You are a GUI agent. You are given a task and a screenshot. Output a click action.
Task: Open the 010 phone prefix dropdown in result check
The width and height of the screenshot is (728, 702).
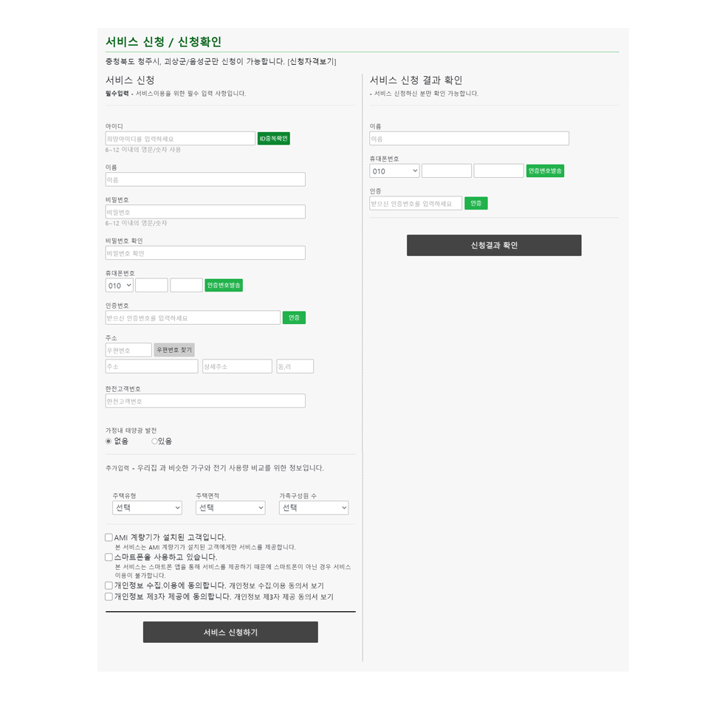pos(394,171)
